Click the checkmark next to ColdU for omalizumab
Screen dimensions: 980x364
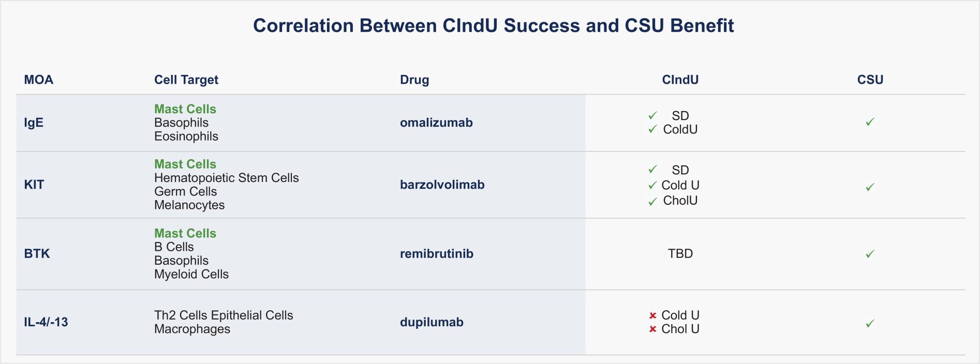(x=652, y=129)
